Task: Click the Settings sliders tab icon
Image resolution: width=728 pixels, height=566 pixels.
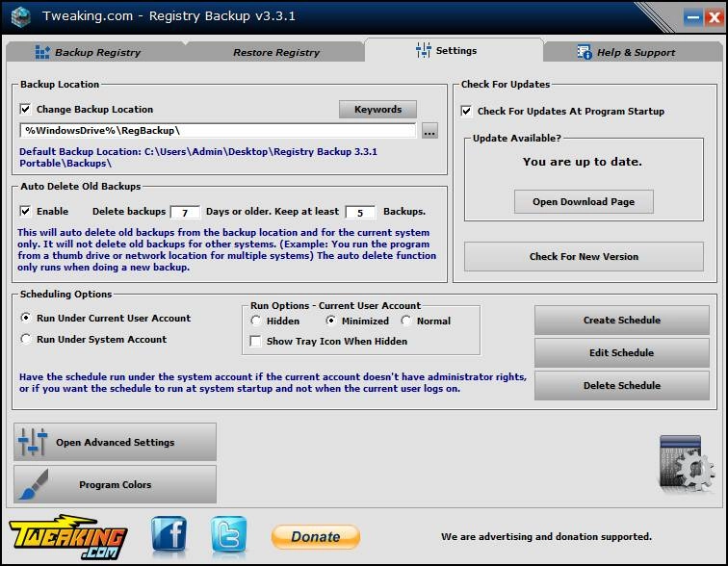Action: [x=423, y=50]
